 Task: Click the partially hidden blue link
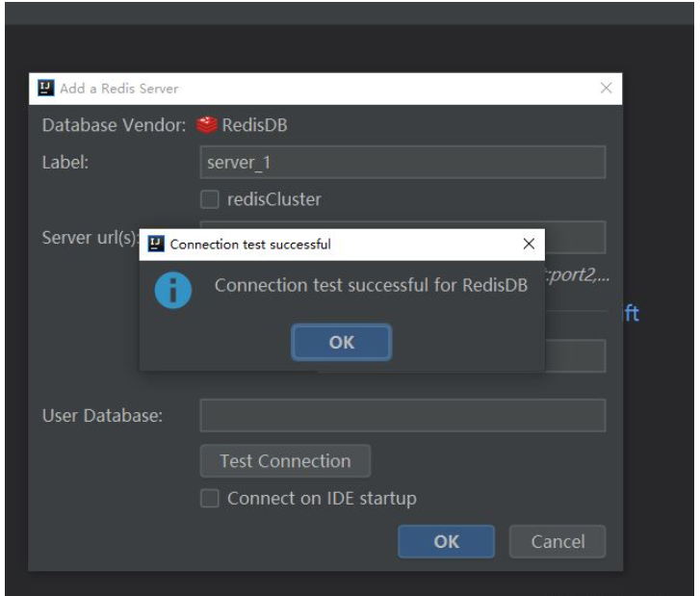(x=633, y=314)
